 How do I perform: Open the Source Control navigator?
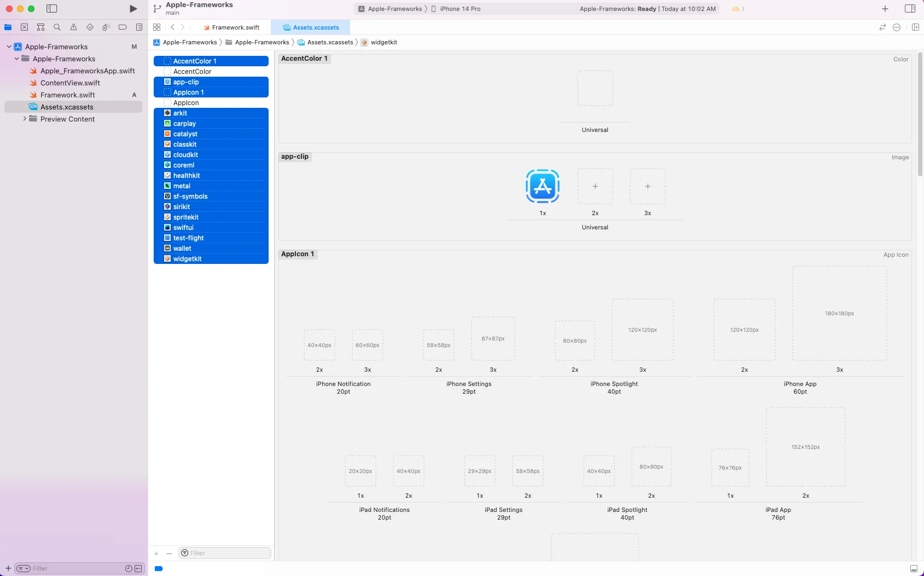[x=25, y=27]
